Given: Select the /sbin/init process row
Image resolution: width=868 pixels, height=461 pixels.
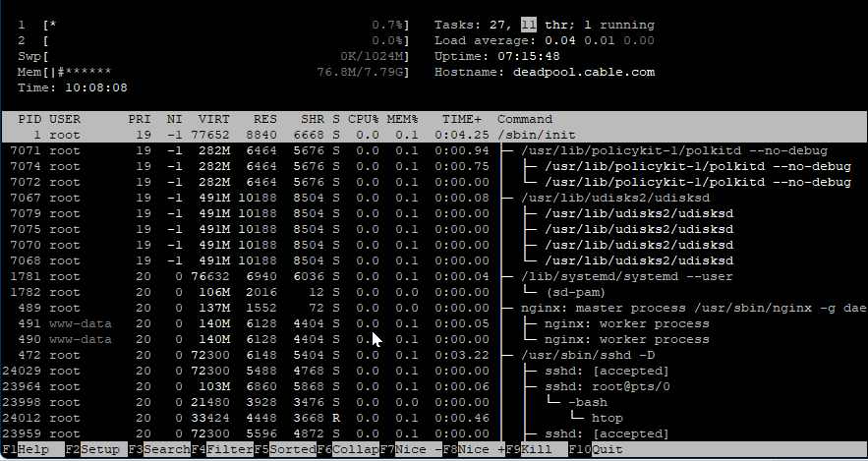Looking at the screenshot, I should [x=532, y=135].
